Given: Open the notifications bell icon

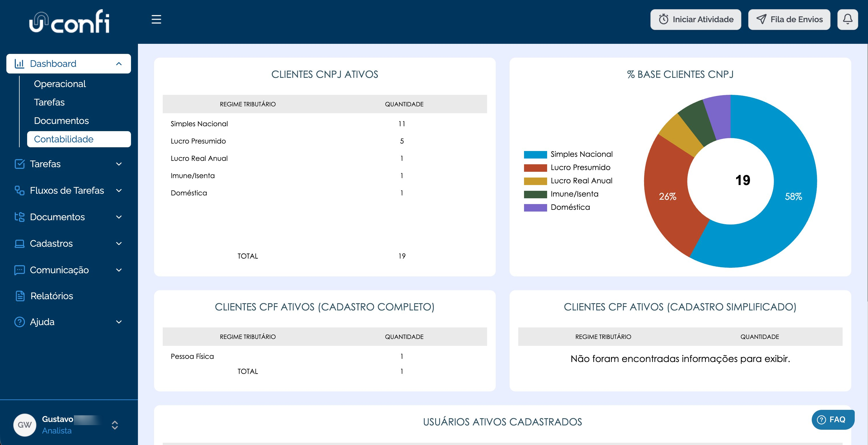Looking at the screenshot, I should point(848,19).
